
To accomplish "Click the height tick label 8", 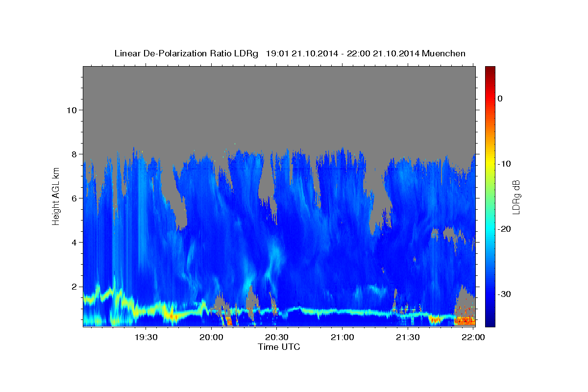I will pos(74,154).
